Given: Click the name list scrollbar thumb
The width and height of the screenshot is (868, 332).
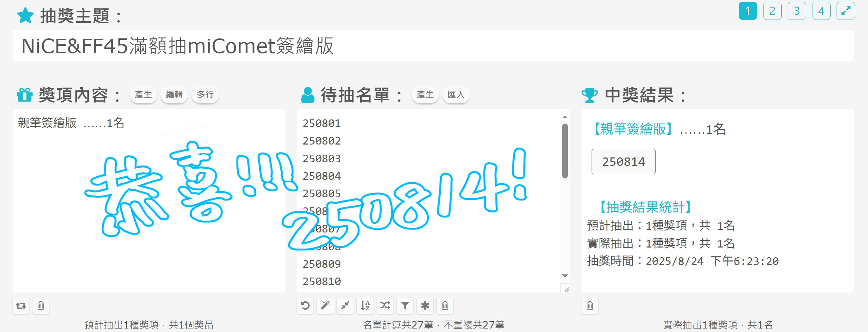Looking at the screenshot, I should pyautogui.click(x=565, y=151).
